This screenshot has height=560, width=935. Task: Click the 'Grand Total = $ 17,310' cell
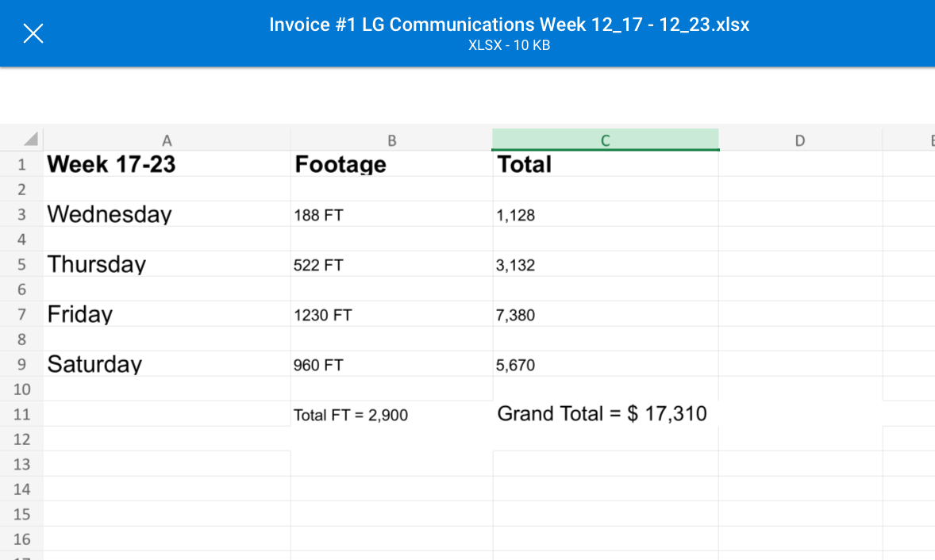[x=606, y=414]
